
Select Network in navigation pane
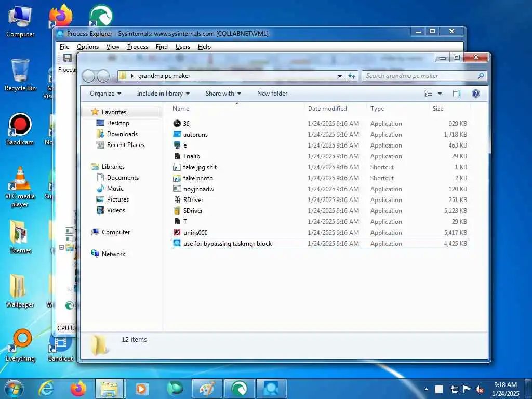(113, 254)
